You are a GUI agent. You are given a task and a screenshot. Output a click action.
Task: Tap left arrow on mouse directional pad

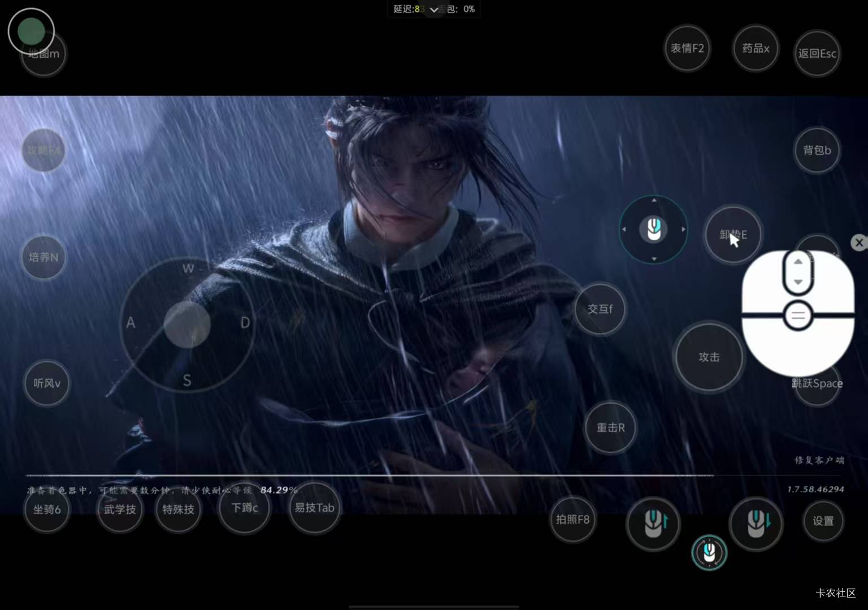[x=624, y=230]
